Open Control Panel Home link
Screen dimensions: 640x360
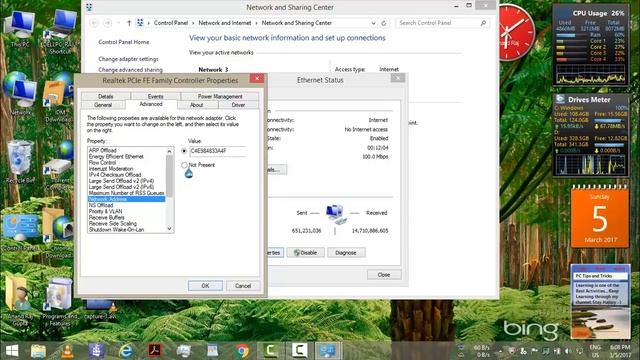click(124, 42)
